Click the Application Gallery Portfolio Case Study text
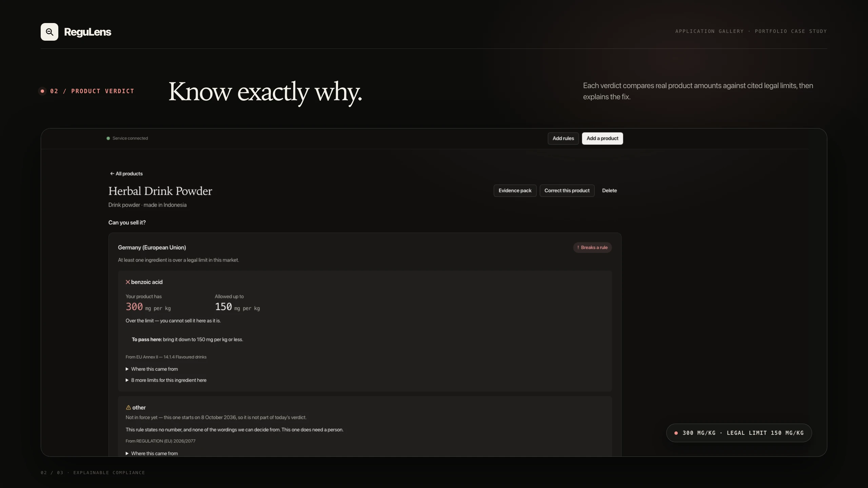The height and width of the screenshot is (488, 868). pyautogui.click(x=751, y=31)
